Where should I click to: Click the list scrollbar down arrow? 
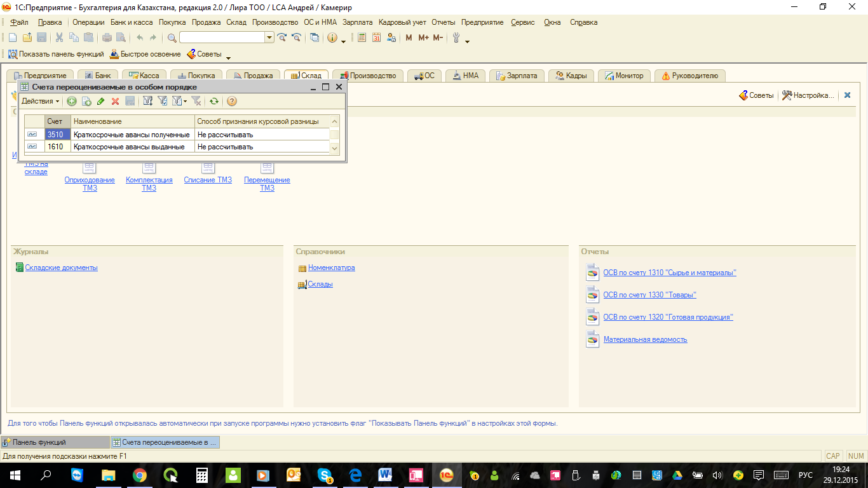tap(334, 148)
